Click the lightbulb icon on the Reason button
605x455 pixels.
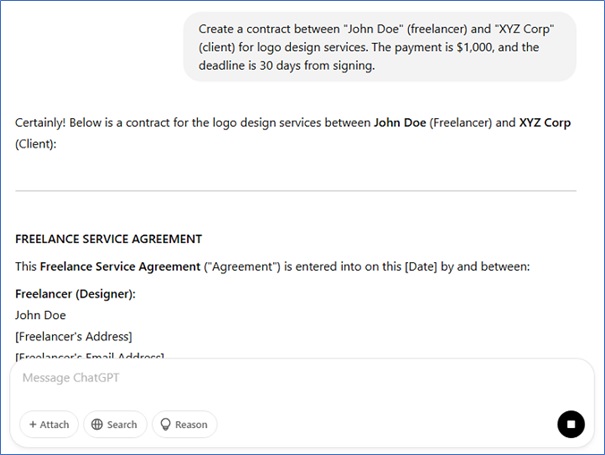(166, 425)
